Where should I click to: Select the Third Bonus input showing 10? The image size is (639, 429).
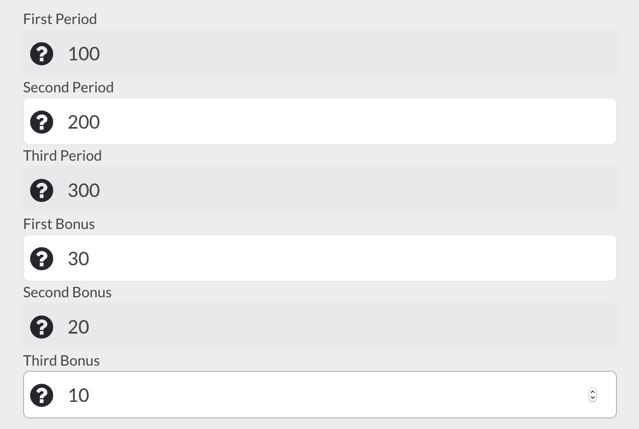[320, 394]
